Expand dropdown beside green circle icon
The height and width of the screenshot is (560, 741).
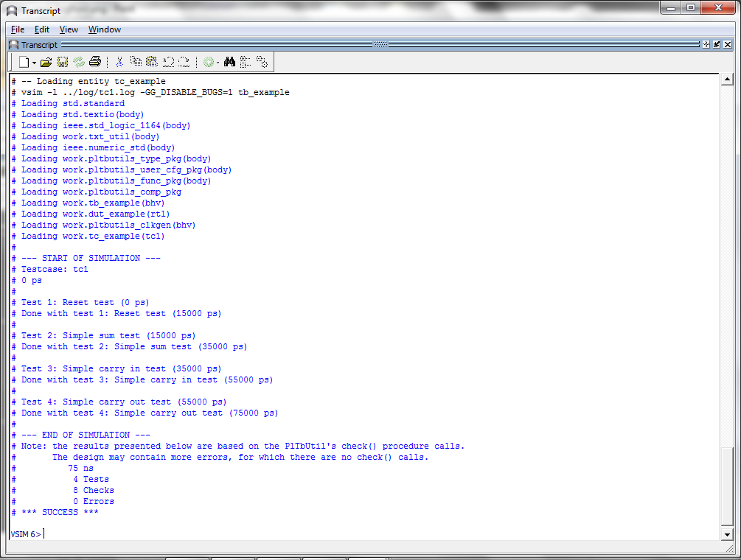218,63
